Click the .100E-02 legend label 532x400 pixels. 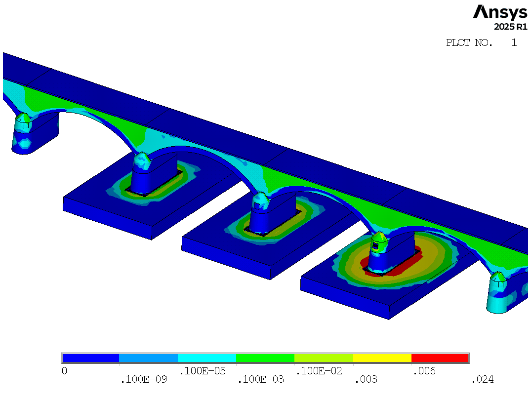(x=319, y=371)
